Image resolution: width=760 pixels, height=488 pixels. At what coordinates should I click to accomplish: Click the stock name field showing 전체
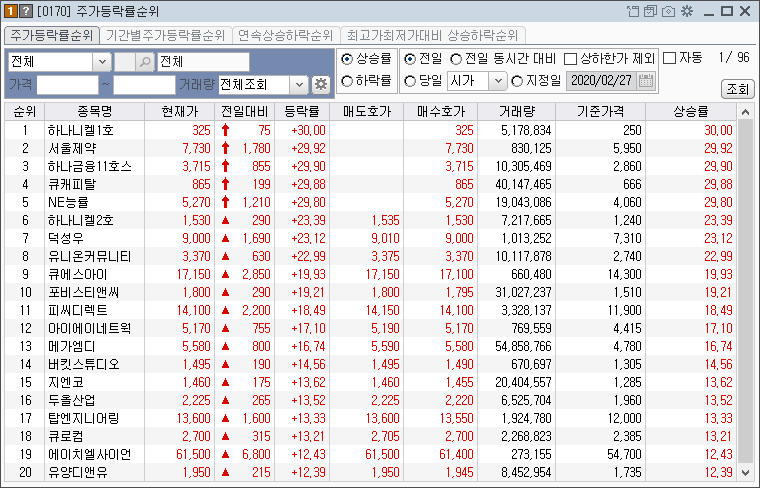click(x=203, y=62)
